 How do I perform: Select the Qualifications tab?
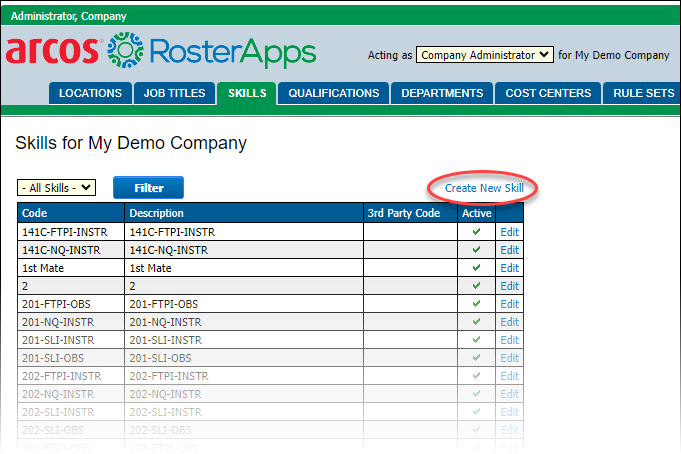click(x=334, y=93)
